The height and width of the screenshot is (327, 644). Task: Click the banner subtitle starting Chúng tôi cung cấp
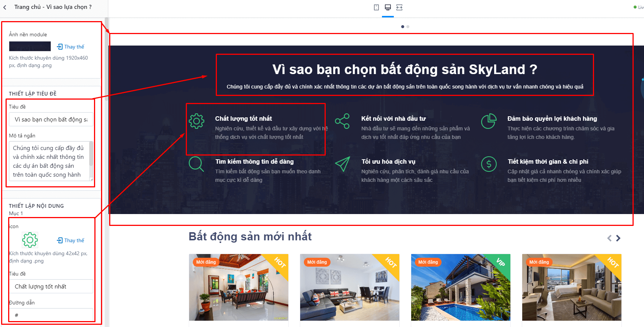405,87
